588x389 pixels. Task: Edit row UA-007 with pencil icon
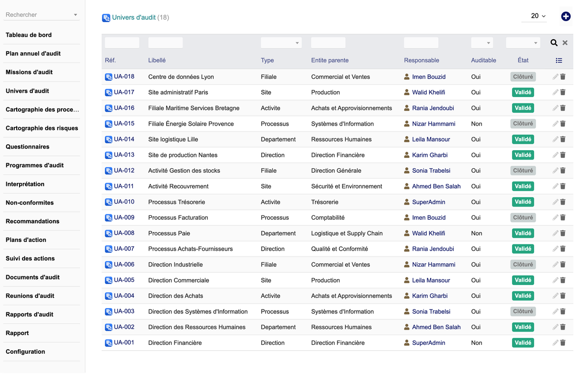pyautogui.click(x=555, y=249)
